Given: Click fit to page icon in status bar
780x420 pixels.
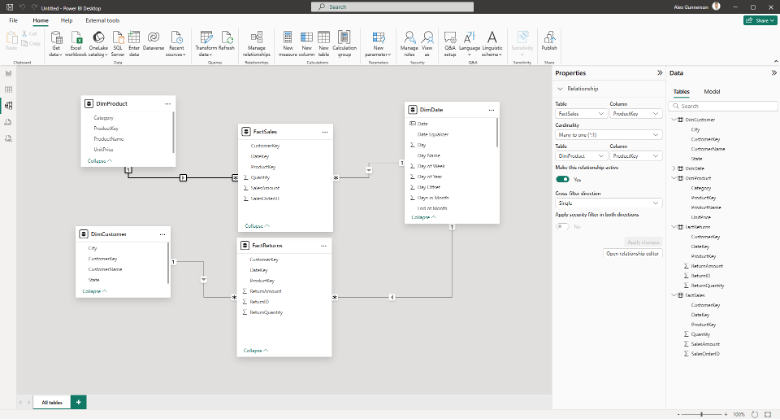Looking at the screenshot, I should click(x=768, y=414).
